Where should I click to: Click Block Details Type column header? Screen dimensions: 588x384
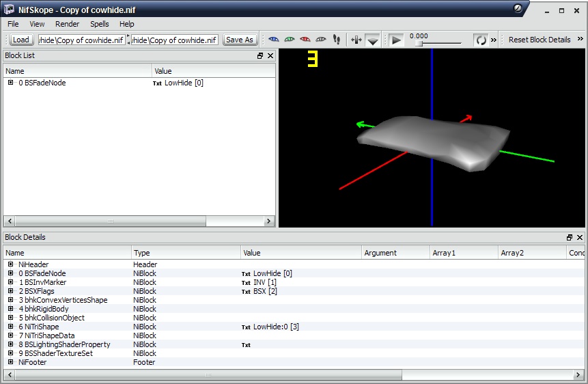[186, 253]
